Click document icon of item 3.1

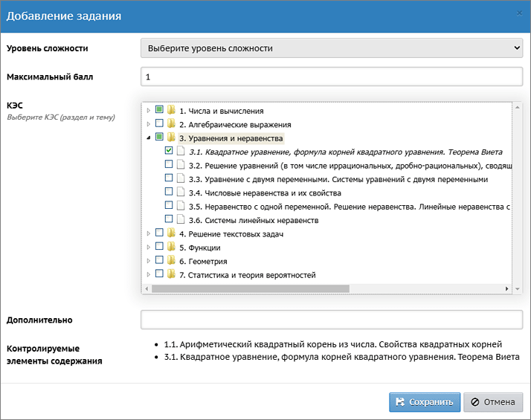click(x=181, y=151)
